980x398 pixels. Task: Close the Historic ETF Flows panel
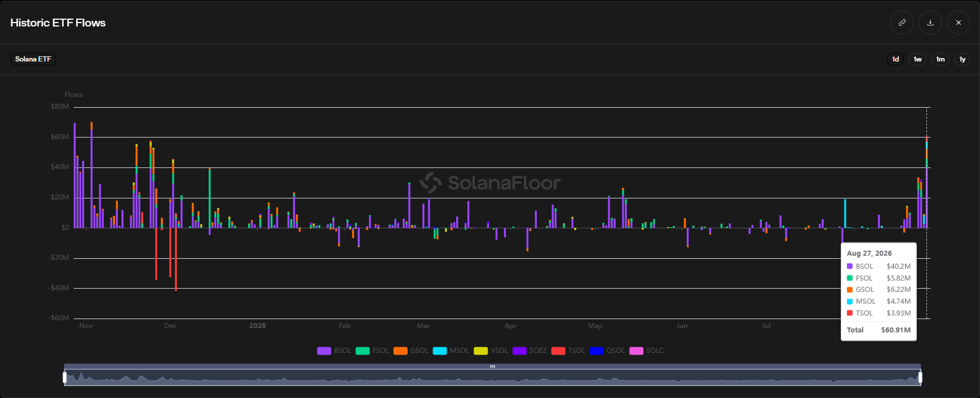coord(959,23)
